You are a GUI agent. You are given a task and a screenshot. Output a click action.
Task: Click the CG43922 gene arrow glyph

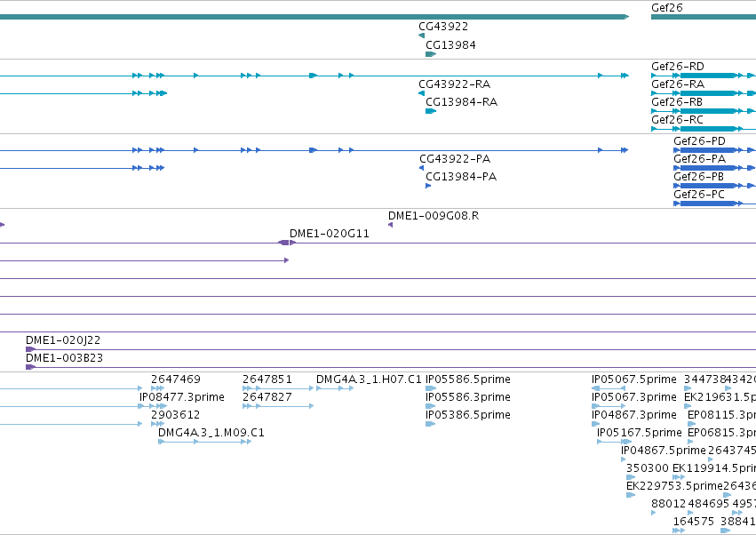(x=421, y=36)
